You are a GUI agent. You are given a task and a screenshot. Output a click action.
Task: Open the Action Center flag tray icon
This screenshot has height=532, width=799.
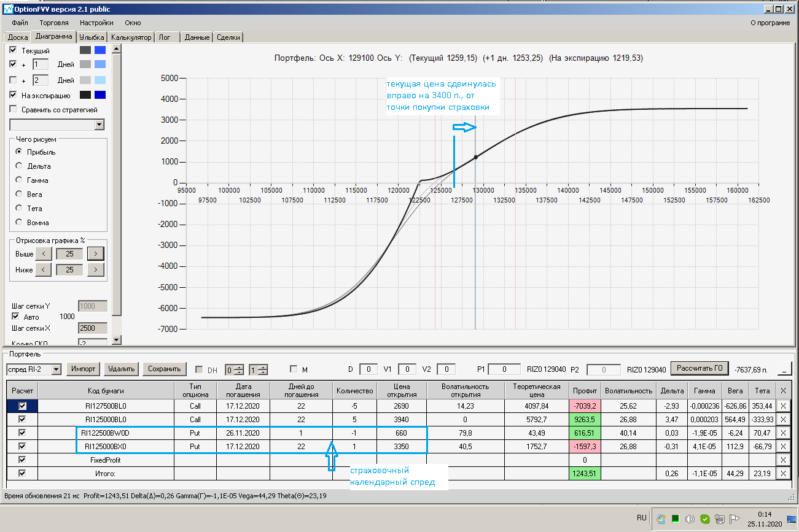(x=734, y=519)
